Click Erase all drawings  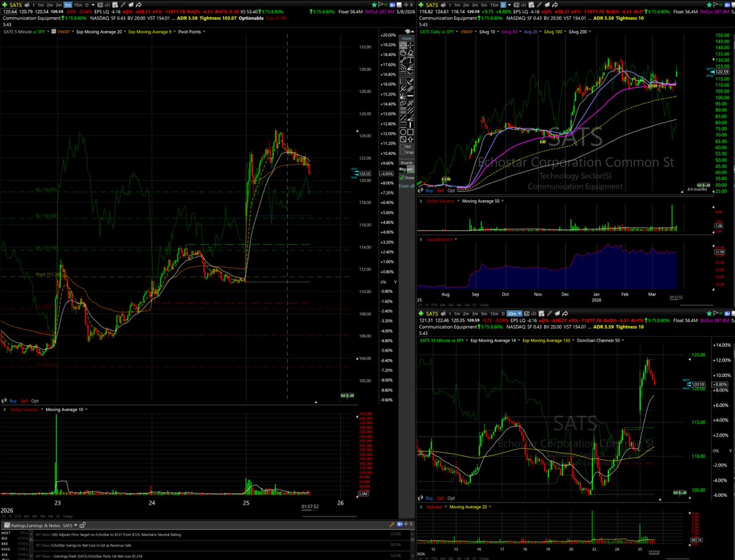(407, 185)
